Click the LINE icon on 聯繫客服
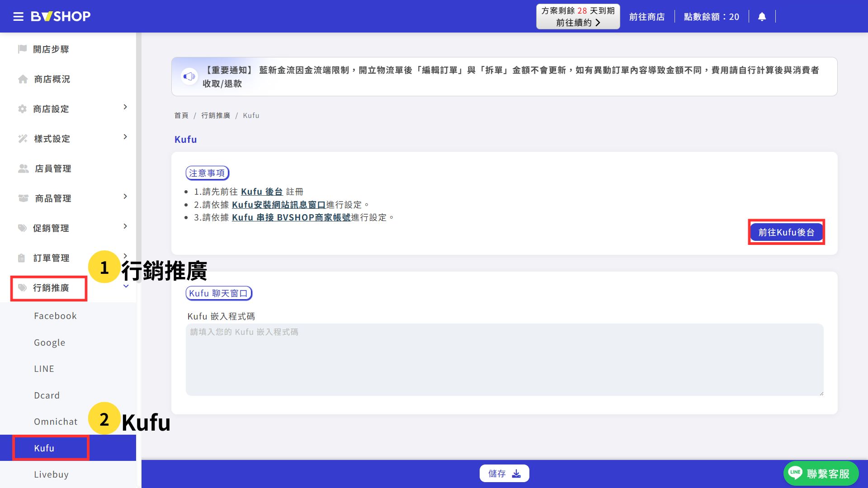 pos(795,473)
